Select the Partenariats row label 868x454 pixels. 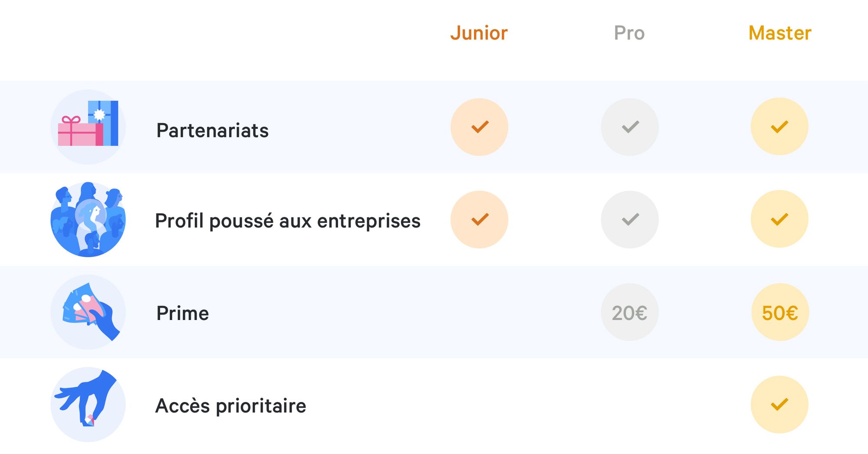(x=213, y=131)
